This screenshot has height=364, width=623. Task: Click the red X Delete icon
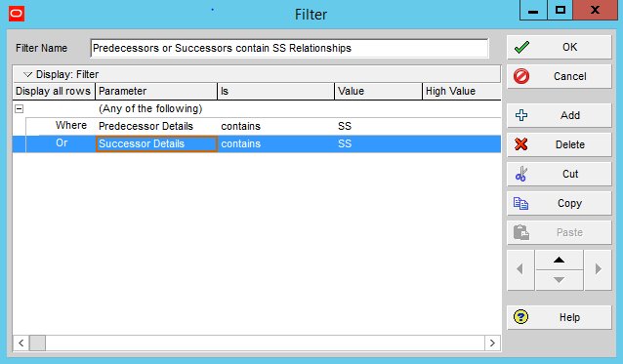(x=520, y=144)
